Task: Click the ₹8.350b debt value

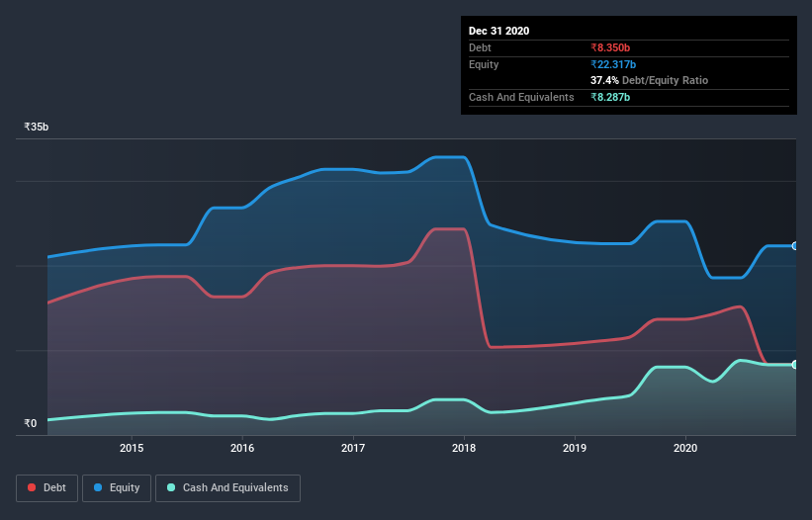Action: point(610,47)
